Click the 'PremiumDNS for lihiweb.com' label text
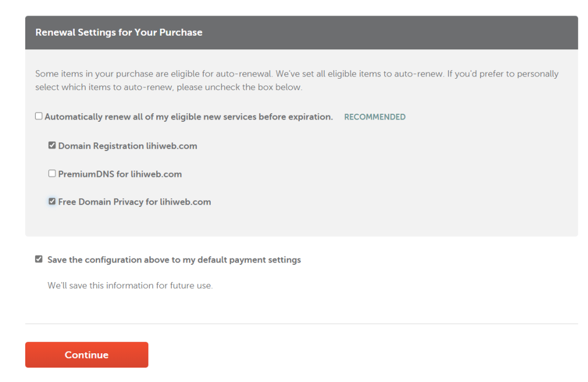 tap(120, 174)
